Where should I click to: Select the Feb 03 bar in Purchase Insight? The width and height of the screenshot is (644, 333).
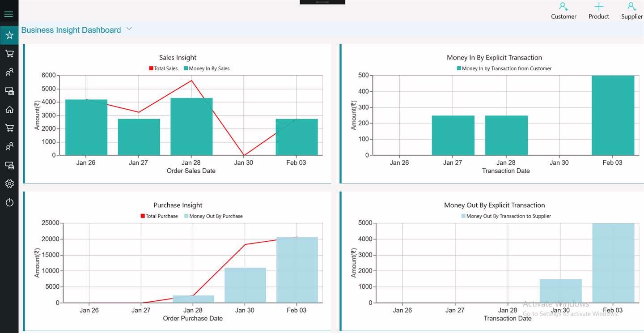(297, 270)
